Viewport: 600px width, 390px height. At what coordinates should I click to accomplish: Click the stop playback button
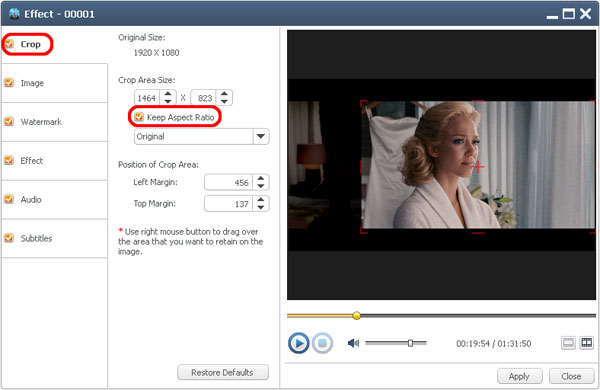pos(322,343)
